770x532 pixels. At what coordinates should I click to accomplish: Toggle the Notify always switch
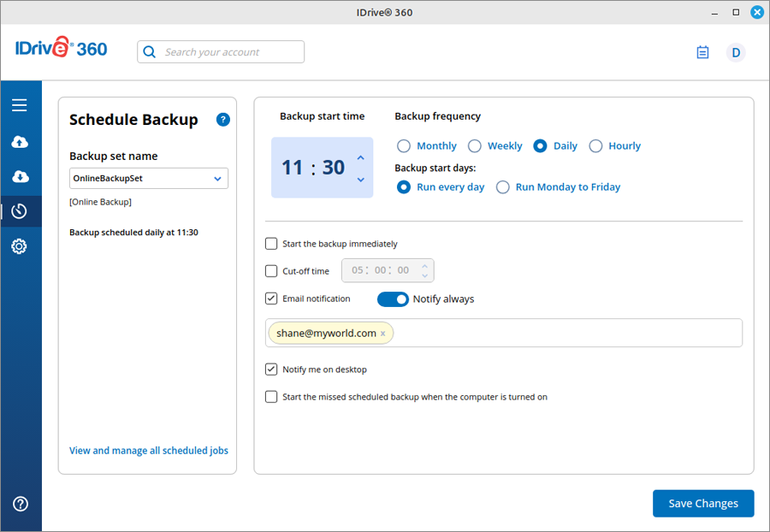(393, 299)
